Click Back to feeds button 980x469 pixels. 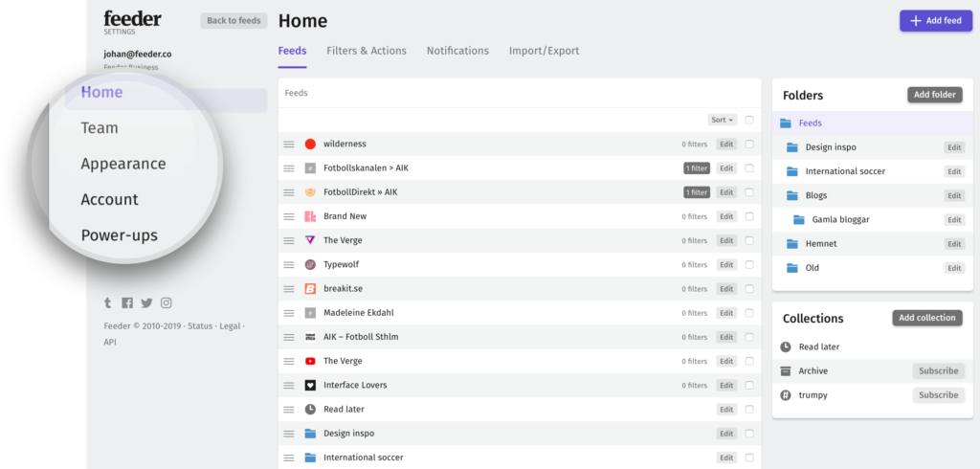(x=234, y=21)
